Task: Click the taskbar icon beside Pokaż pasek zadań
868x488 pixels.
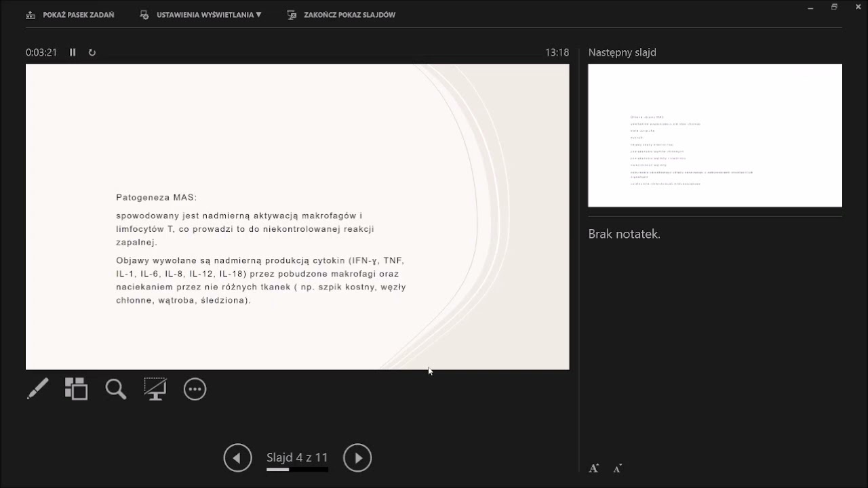Action: coord(31,15)
